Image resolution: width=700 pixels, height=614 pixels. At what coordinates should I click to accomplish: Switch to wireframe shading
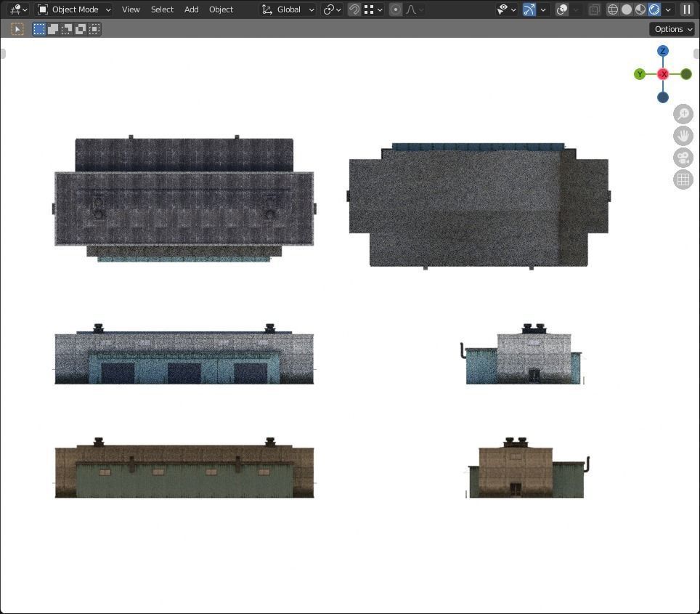(x=613, y=9)
